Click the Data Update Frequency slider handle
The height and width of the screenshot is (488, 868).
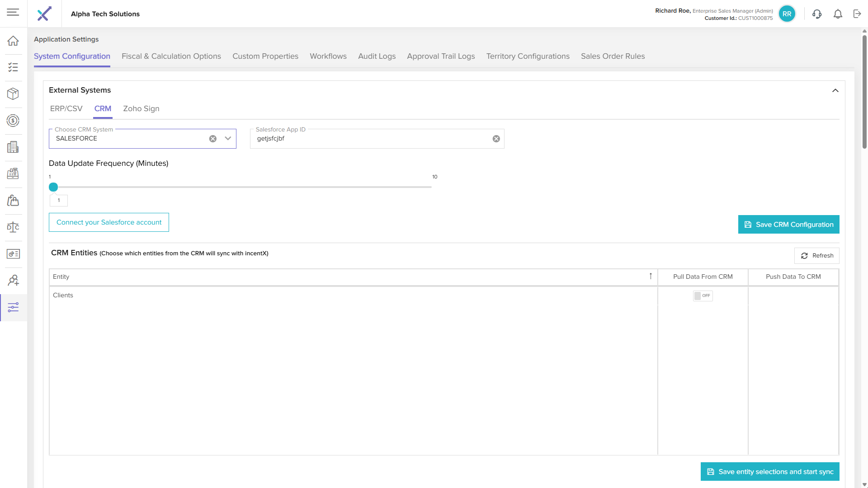[53, 187]
